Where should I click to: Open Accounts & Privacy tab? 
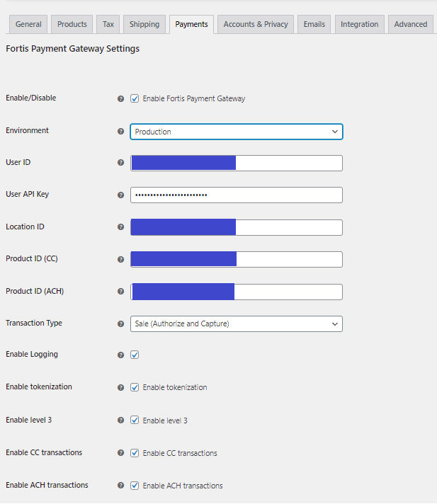[x=256, y=24]
